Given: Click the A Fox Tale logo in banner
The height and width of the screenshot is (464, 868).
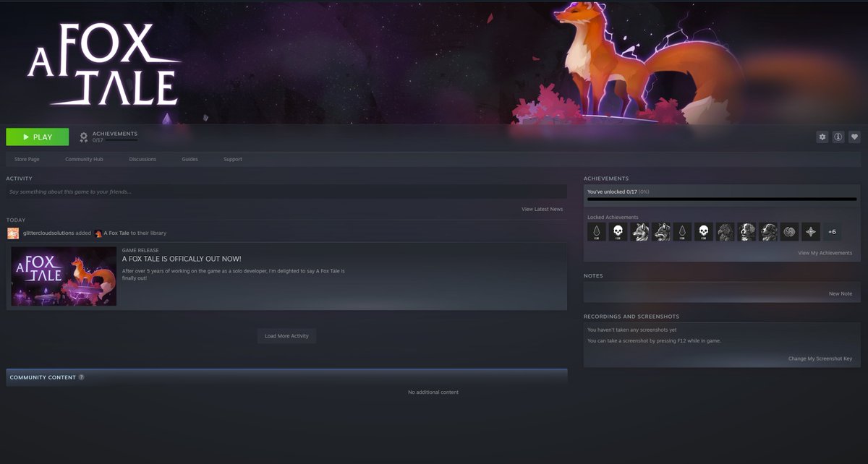Looking at the screenshot, I should tap(104, 65).
